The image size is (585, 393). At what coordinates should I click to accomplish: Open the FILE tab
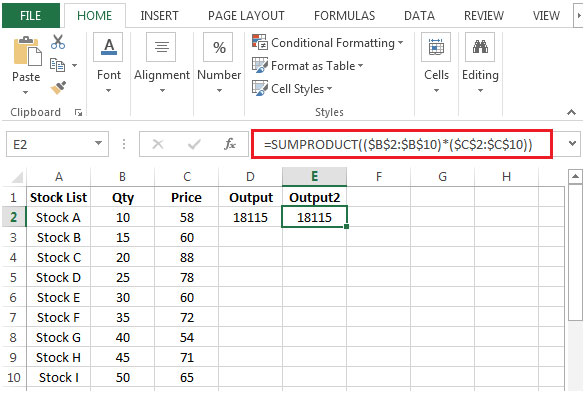(31, 16)
